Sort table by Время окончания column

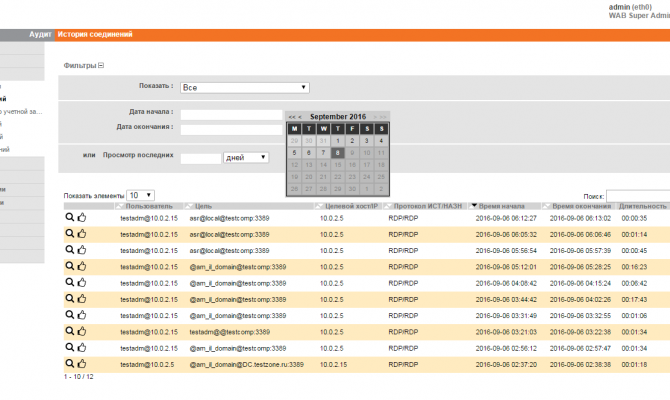(579, 206)
